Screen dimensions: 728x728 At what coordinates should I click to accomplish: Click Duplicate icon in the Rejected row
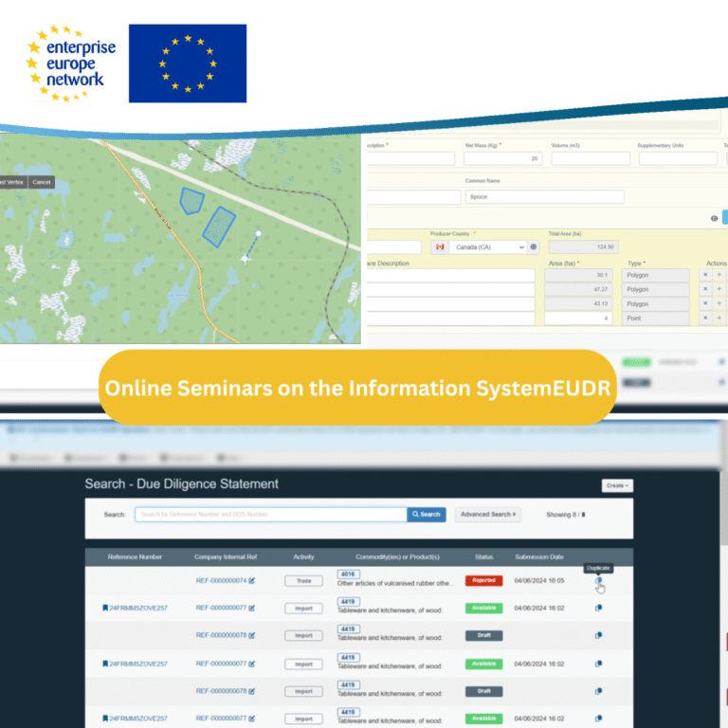coord(598,581)
